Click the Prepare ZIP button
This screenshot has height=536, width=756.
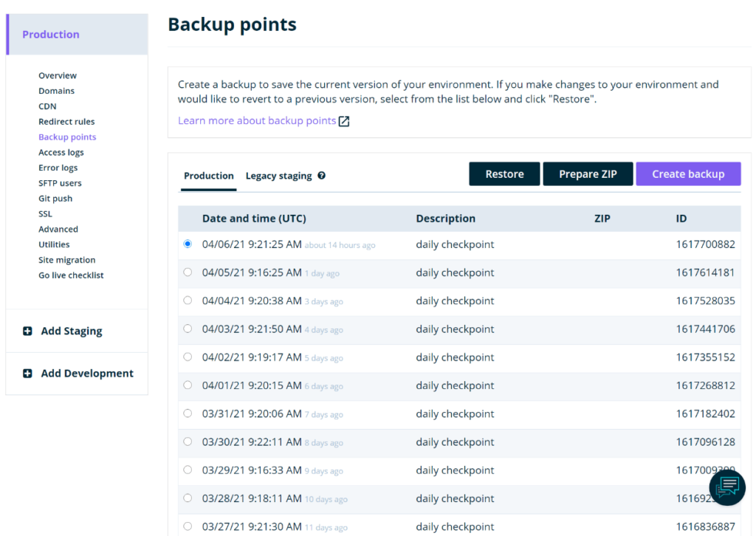[x=588, y=173]
